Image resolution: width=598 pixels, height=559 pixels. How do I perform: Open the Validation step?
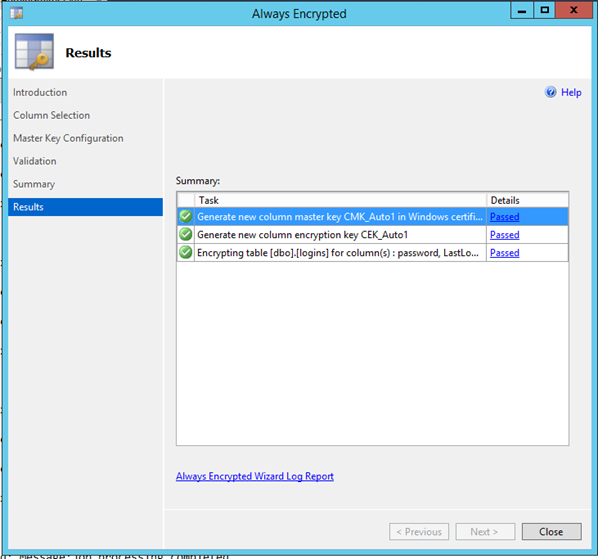pos(35,161)
